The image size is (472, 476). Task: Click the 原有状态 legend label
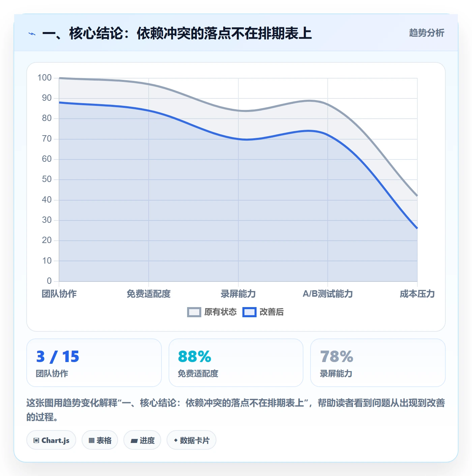point(220,312)
